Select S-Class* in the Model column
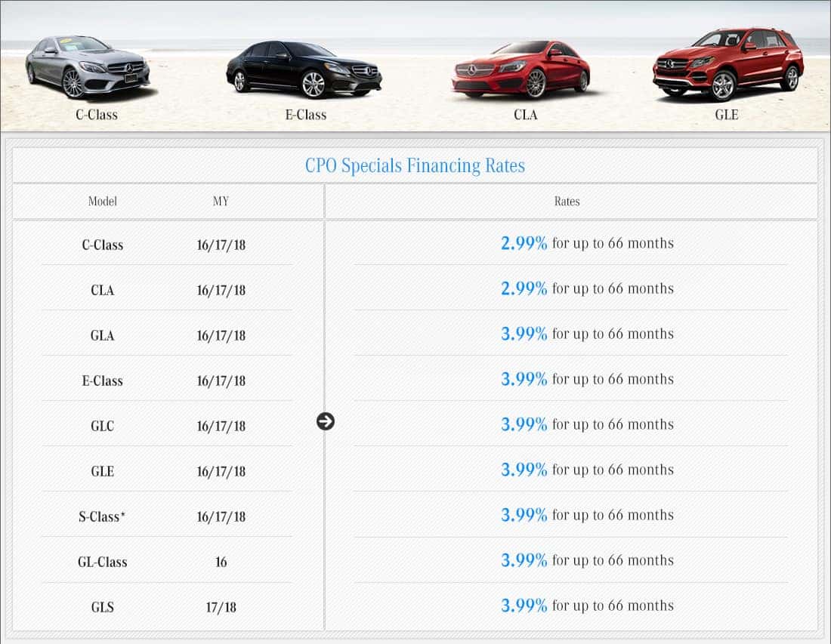Screen dimensions: 831x644 (x=102, y=516)
